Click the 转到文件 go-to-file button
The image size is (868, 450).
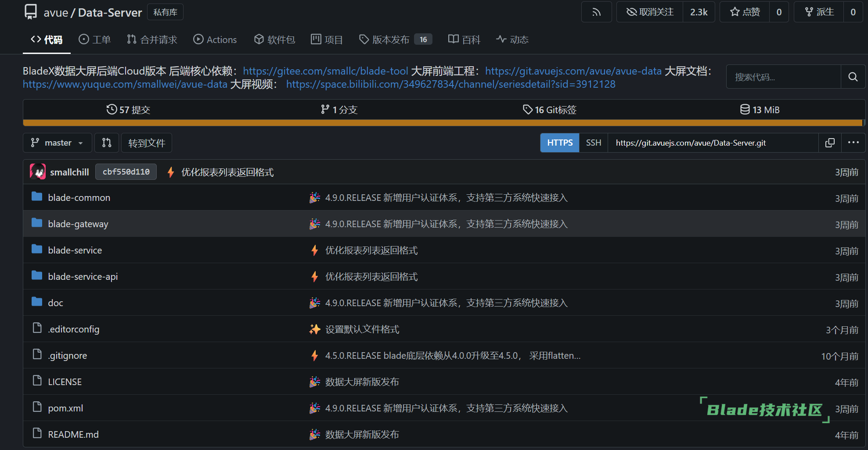click(x=147, y=143)
